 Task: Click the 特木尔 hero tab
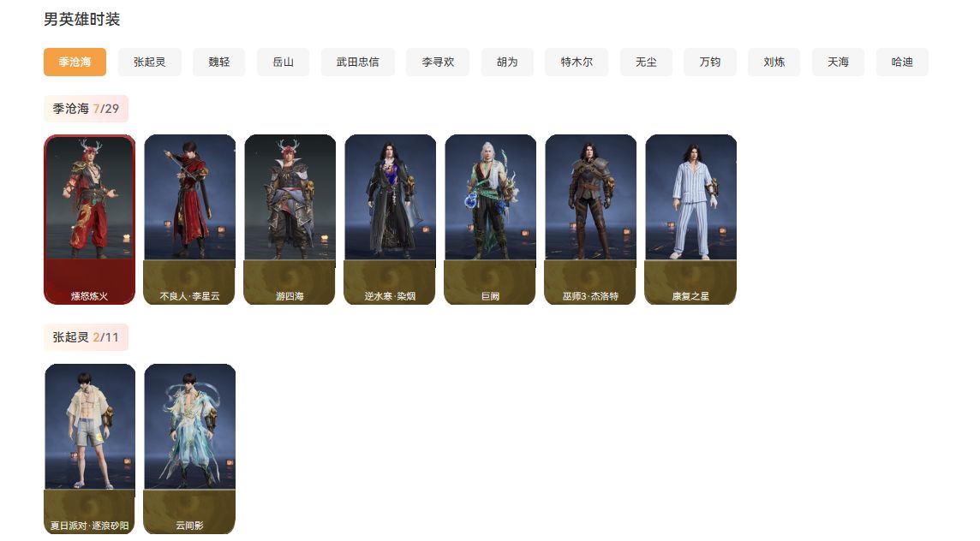[577, 62]
